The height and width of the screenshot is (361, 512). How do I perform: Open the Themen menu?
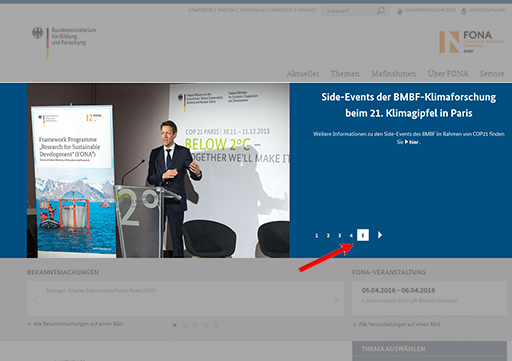345,74
